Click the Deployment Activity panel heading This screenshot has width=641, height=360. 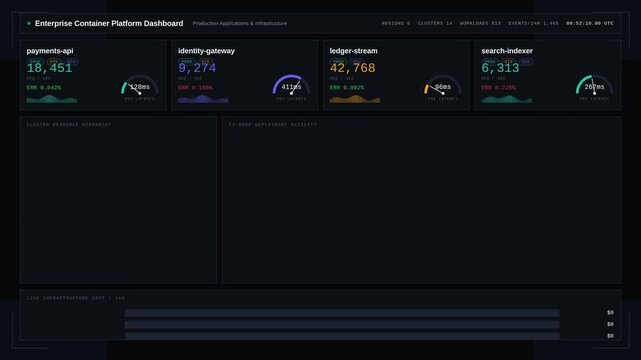click(273, 125)
